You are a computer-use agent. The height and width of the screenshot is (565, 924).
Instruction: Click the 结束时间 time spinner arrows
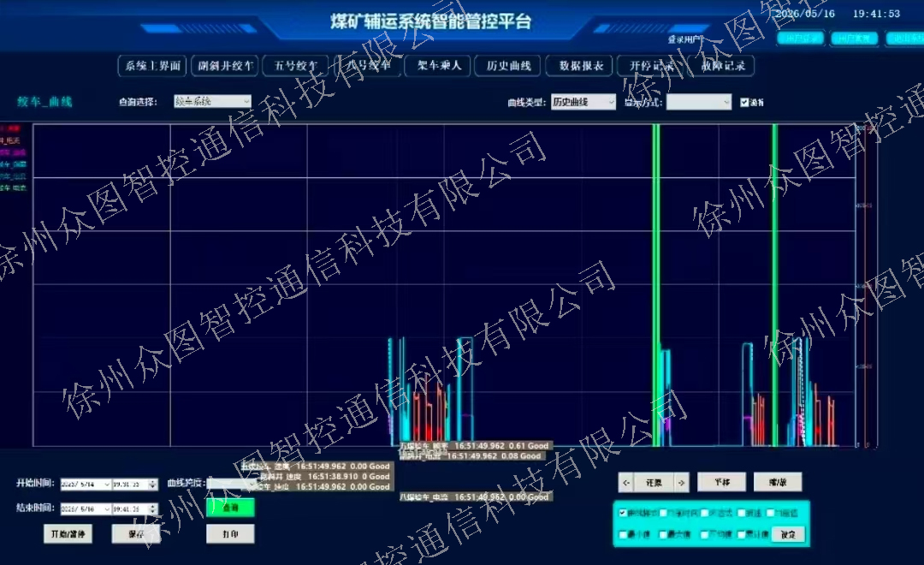(x=153, y=509)
